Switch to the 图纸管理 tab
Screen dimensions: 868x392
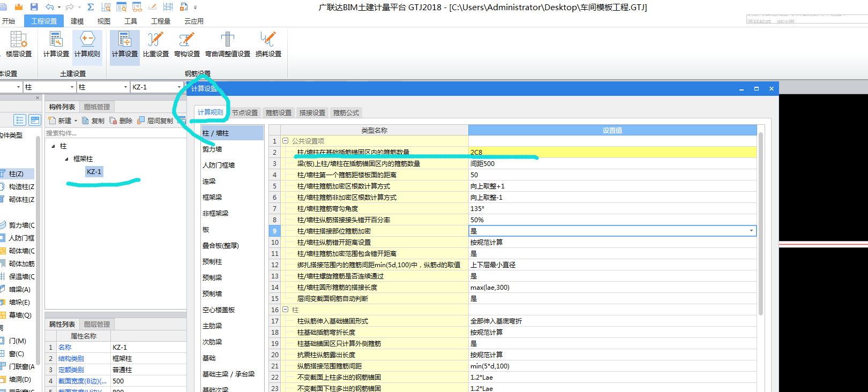click(97, 107)
